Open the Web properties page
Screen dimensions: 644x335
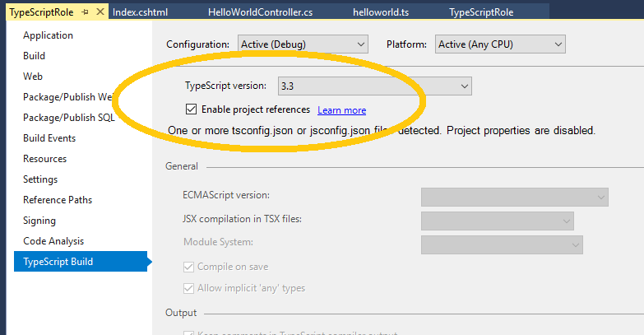[x=33, y=77]
